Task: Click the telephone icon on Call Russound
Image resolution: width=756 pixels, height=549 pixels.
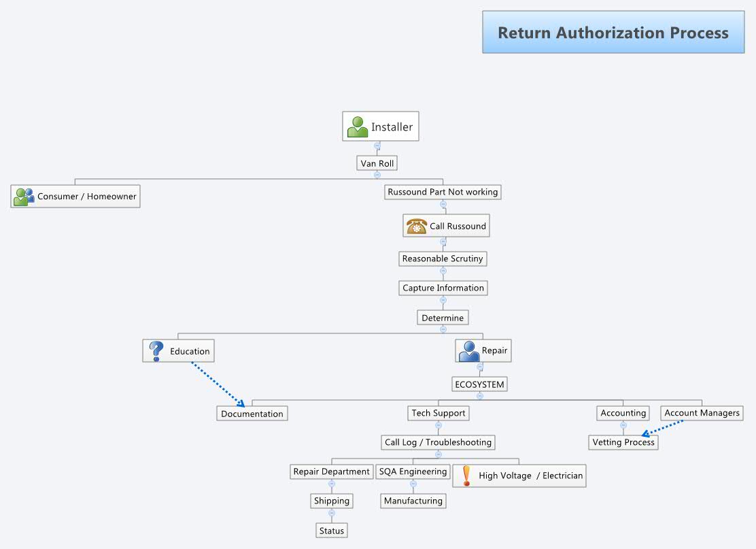Action: (416, 225)
